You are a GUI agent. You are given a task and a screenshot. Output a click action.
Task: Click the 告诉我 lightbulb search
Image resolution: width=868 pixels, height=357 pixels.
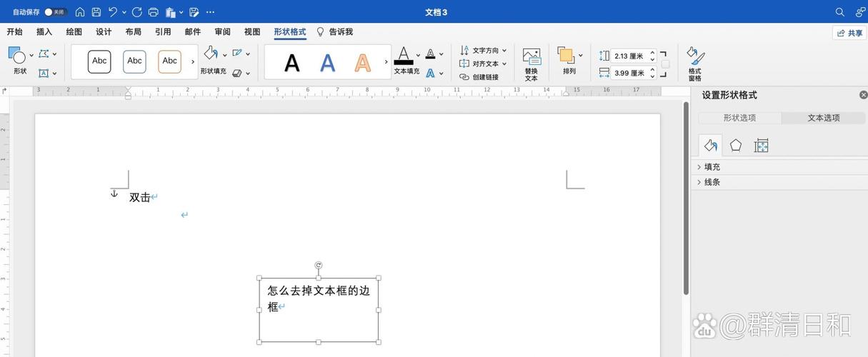[x=334, y=32]
